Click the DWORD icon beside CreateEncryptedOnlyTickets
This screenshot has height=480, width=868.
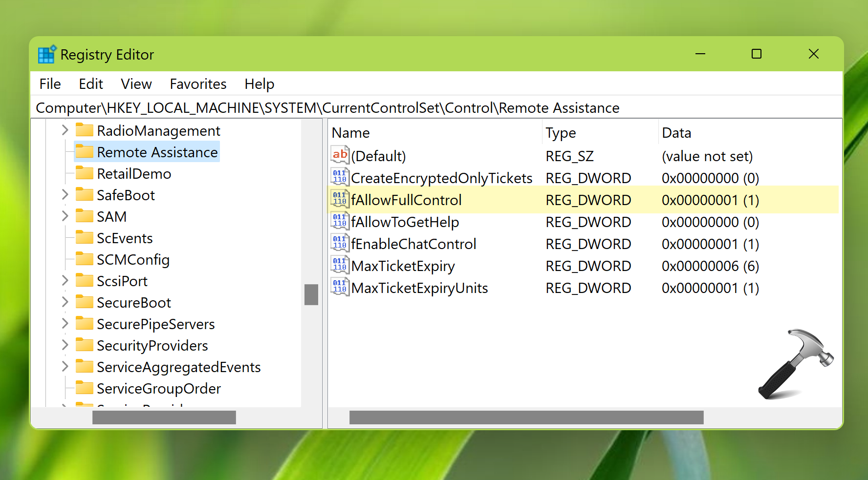[x=340, y=178]
